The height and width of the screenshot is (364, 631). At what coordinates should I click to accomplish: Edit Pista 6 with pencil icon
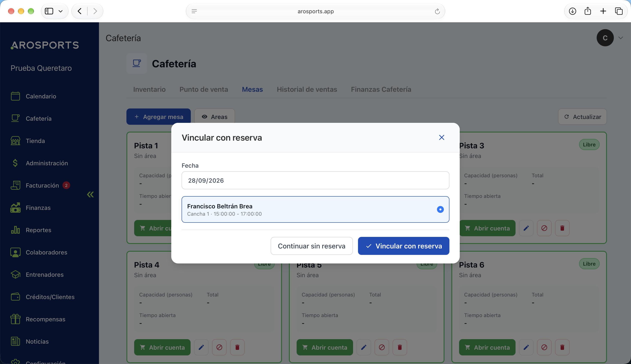pos(526,347)
